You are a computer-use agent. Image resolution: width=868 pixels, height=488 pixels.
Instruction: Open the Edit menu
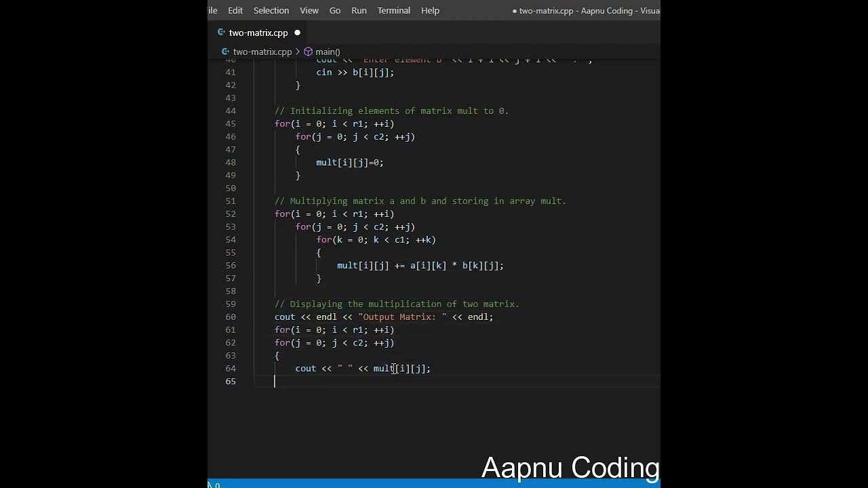click(x=235, y=10)
